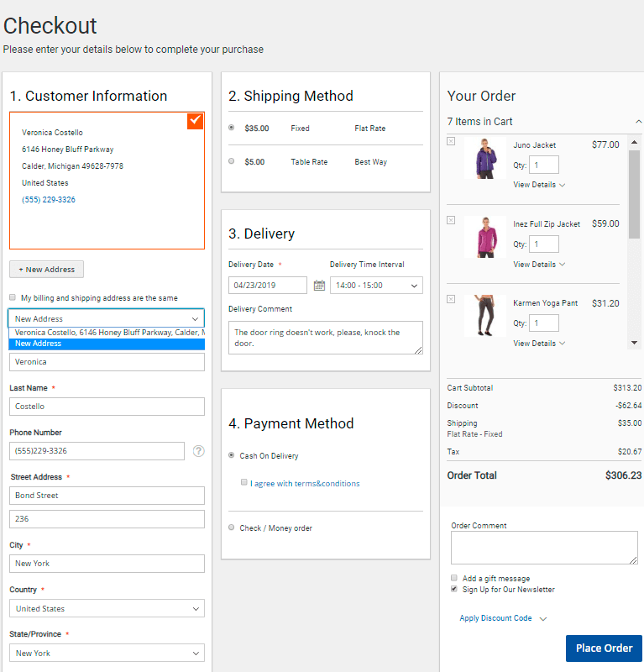Remove Inez Full Zip Jacket from cart

[451, 220]
